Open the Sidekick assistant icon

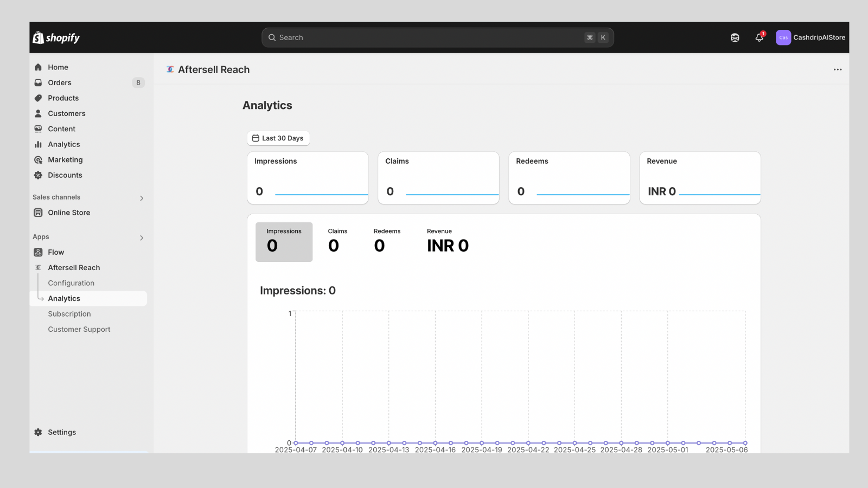point(735,37)
